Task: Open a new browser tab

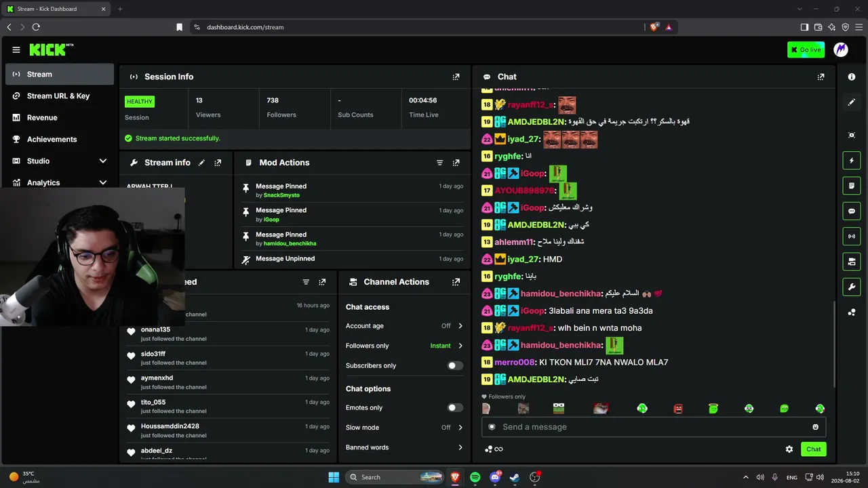Action: pyautogui.click(x=120, y=9)
